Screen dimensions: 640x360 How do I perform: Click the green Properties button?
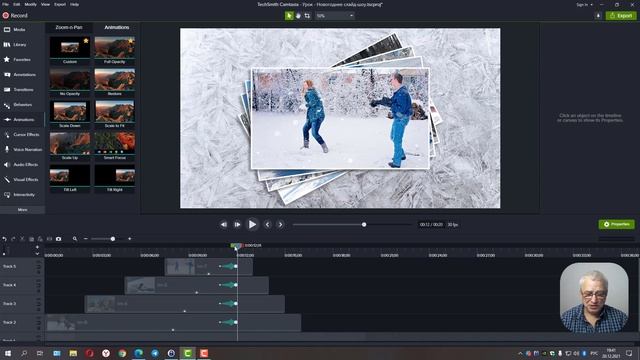[x=616, y=224]
